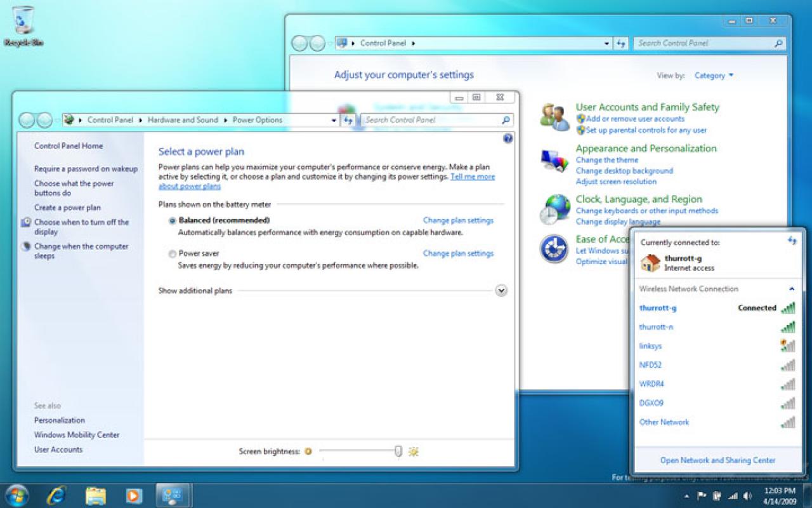Select the Power saver plan radio button
This screenshot has height=508, width=812.
click(x=173, y=254)
